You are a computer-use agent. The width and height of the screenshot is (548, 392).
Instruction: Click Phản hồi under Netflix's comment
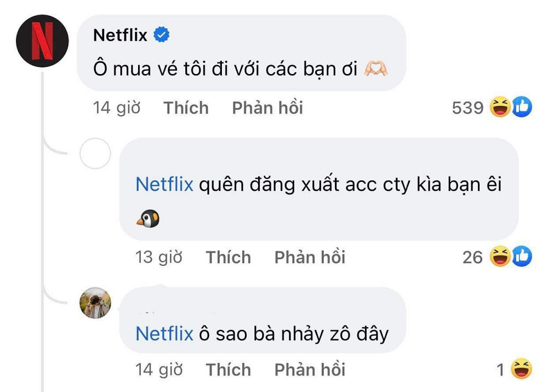(x=267, y=107)
